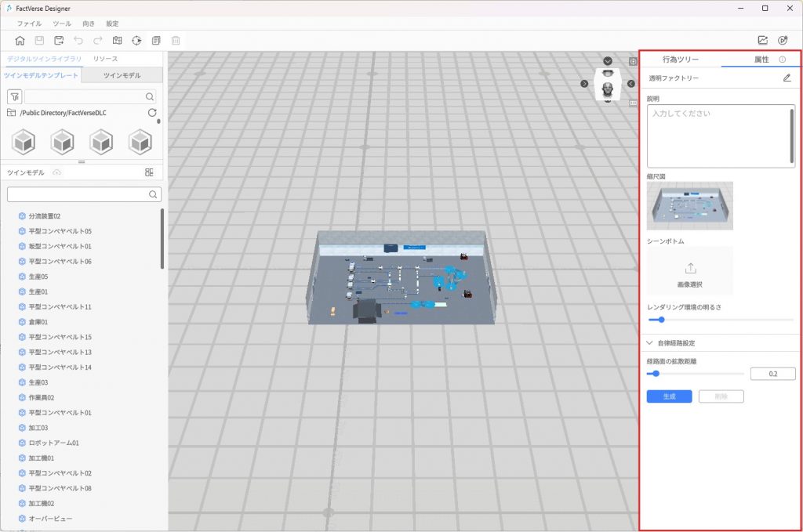The width and height of the screenshot is (803, 532).
Task: Click the Save As icon in the toolbar
Action: point(59,41)
